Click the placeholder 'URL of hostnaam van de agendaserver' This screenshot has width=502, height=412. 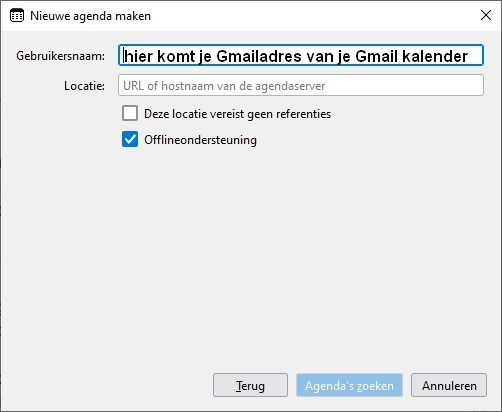[x=224, y=86]
